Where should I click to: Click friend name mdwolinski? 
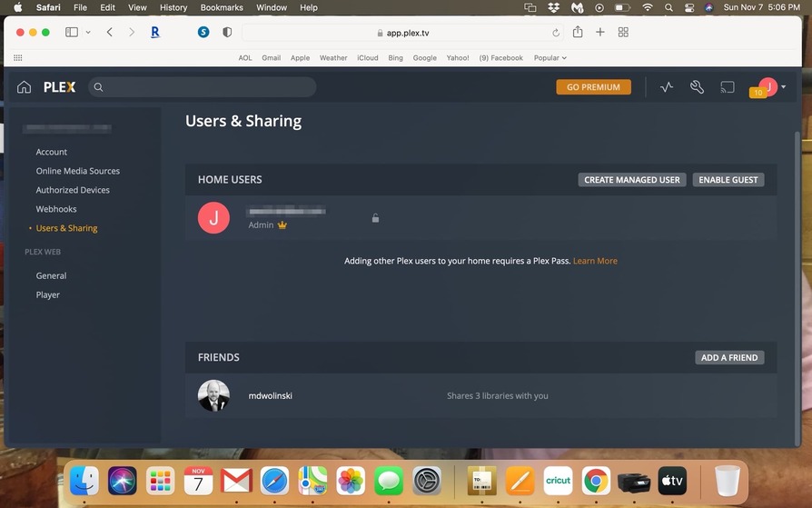coord(271,395)
